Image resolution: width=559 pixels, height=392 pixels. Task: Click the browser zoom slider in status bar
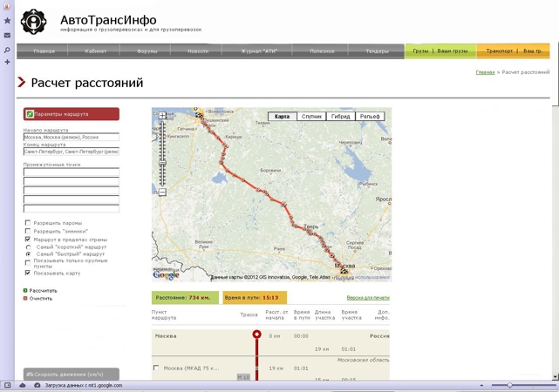pyautogui.click(x=509, y=385)
